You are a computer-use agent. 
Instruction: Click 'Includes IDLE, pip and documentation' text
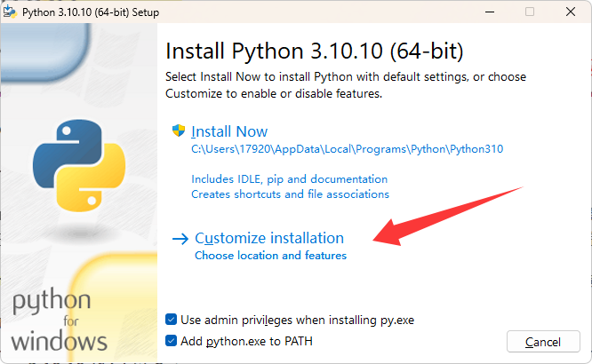click(289, 178)
